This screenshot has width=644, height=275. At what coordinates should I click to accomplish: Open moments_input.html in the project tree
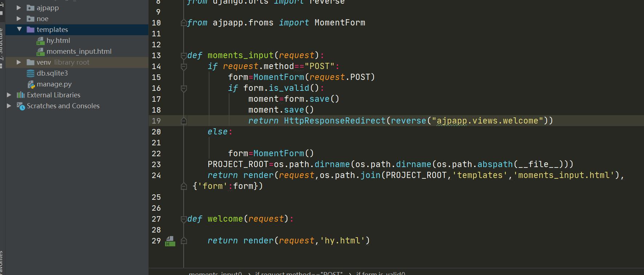[79, 51]
